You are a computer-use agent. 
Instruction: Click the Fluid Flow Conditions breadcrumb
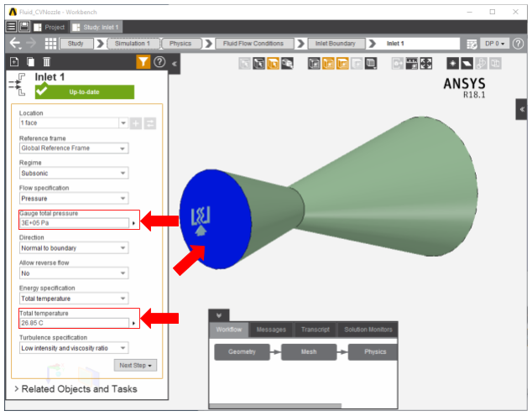pyautogui.click(x=253, y=44)
